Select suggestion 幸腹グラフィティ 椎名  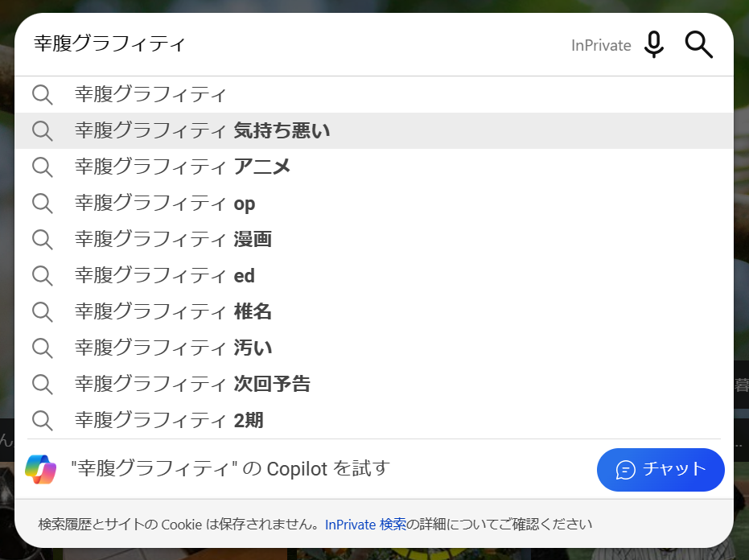tap(374, 312)
